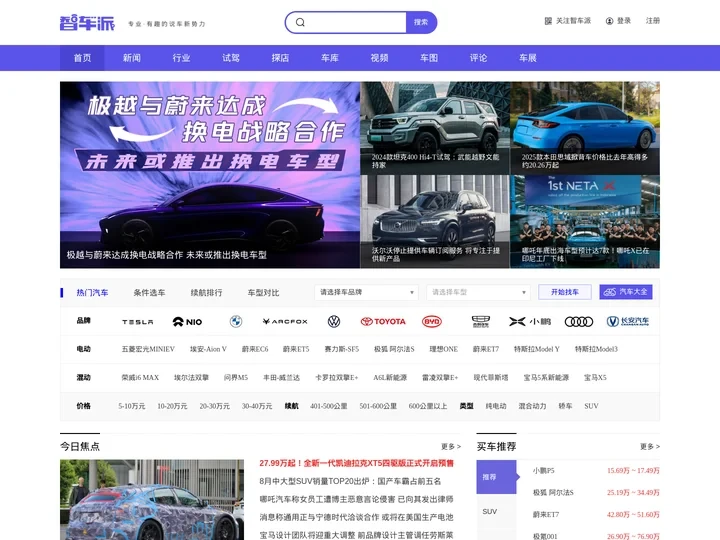The height and width of the screenshot is (540, 720).
Task: Open the 1st NETA X factory thumbnail
Action: [585, 221]
